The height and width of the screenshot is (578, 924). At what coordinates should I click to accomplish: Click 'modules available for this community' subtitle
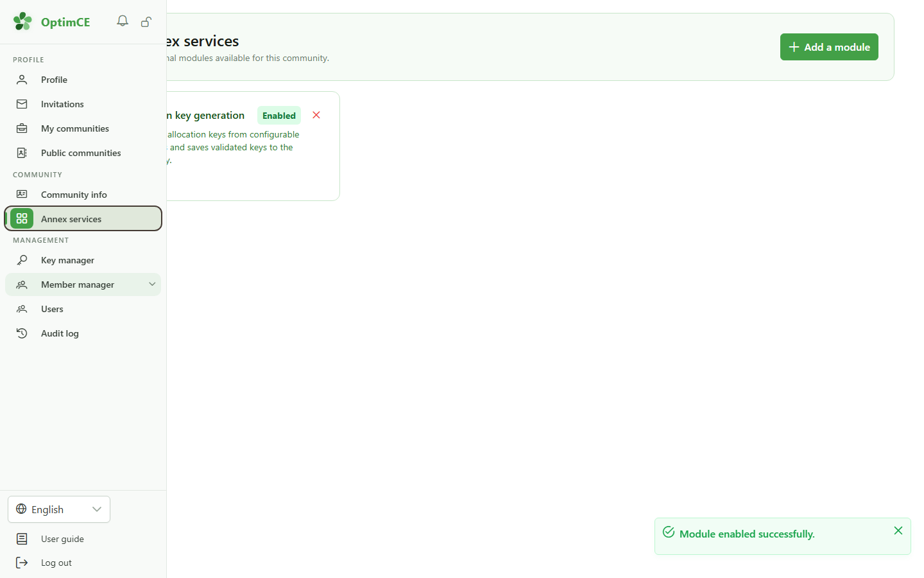[248, 58]
